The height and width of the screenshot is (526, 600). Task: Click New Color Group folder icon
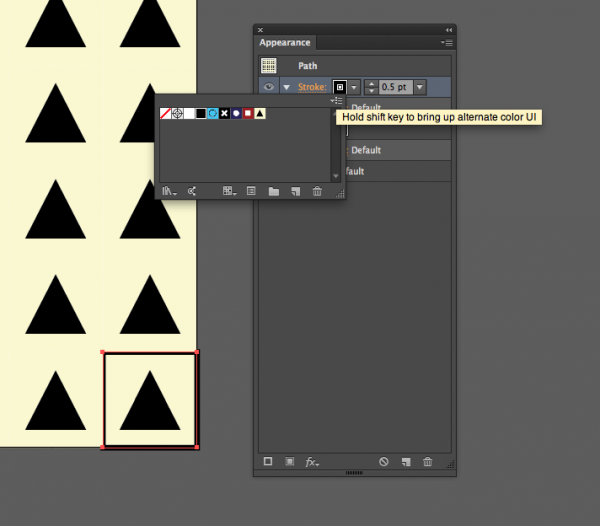click(x=273, y=191)
